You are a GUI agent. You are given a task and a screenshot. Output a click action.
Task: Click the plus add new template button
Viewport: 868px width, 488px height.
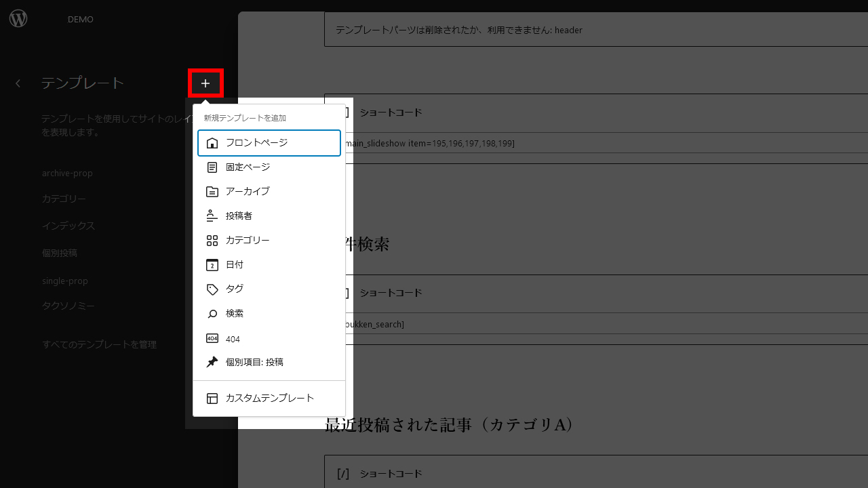205,83
